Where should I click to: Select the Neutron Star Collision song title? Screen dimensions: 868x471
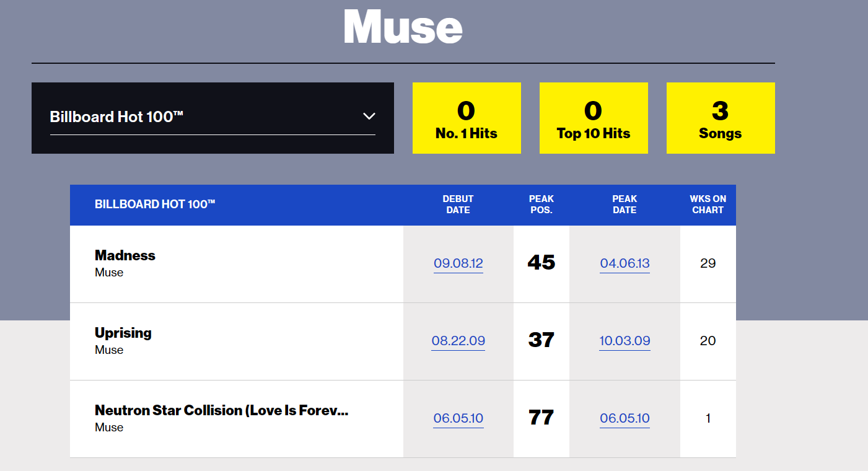click(x=221, y=410)
